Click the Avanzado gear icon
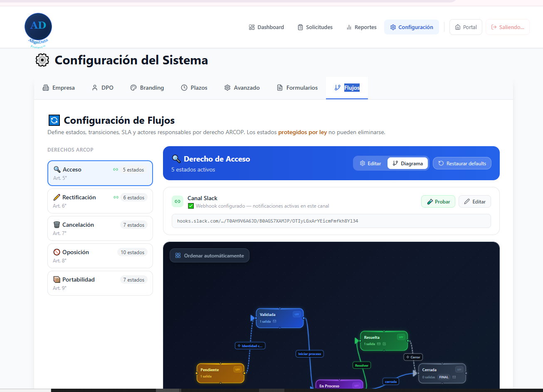Screen dimensions: 543x392 point(227,88)
